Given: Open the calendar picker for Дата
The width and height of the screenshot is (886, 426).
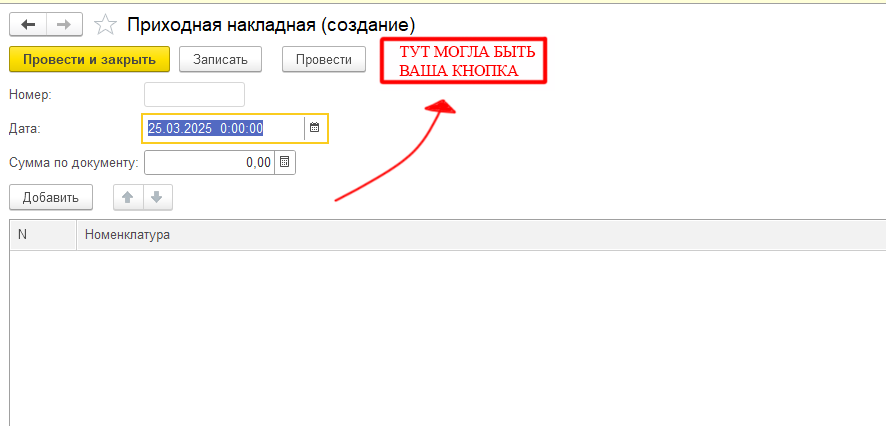Looking at the screenshot, I should [x=315, y=128].
